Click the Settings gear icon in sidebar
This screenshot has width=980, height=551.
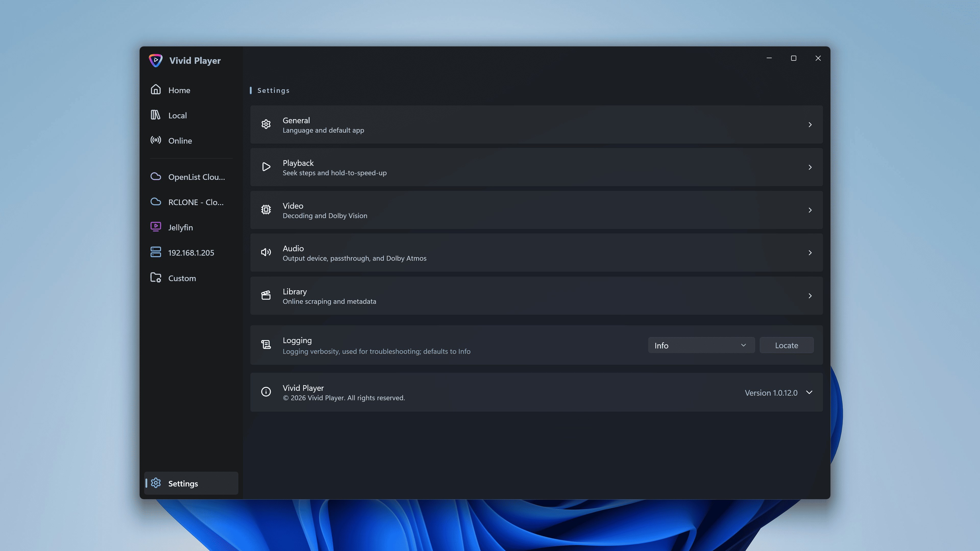(156, 483)
